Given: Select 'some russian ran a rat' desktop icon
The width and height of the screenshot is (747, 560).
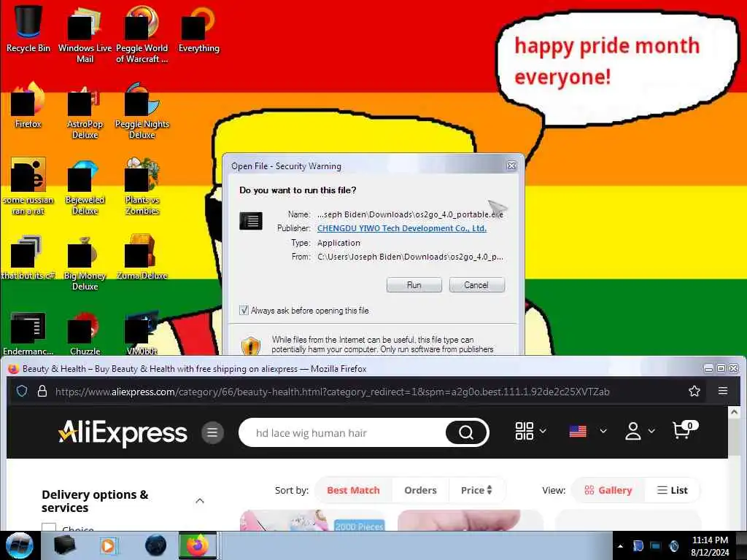Looking at the screenshot, I should (x=28, y=186).
